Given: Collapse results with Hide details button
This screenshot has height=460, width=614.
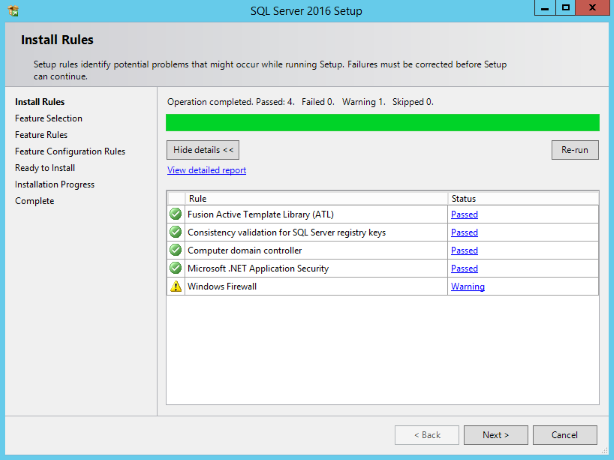Looking at the screenshot, I should point(203,150).
